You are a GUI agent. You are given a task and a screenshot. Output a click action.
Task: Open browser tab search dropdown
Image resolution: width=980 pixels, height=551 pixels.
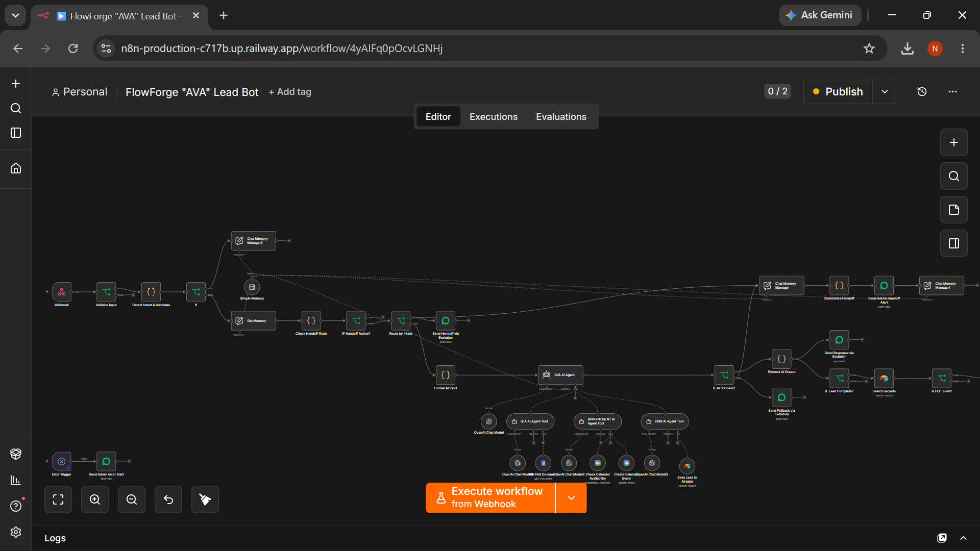click(15, 15)
